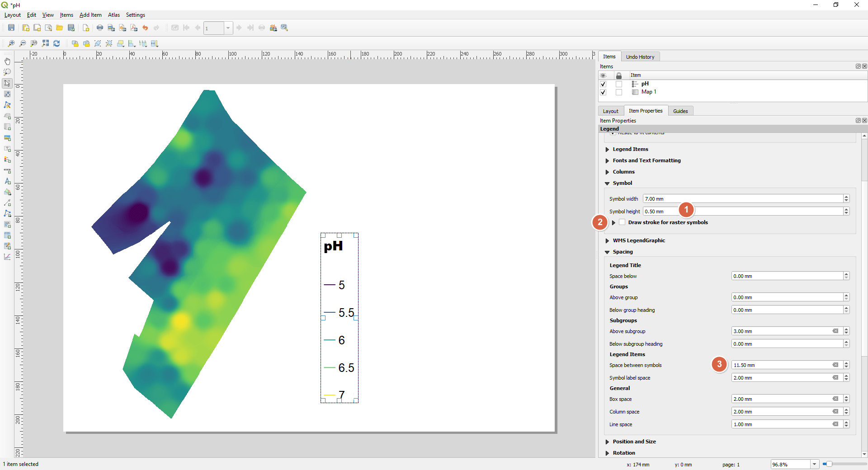This screenshot has height=470, width=868.
Task: Enable Draw stroke for raster symbols
Action: click(622, 222)
